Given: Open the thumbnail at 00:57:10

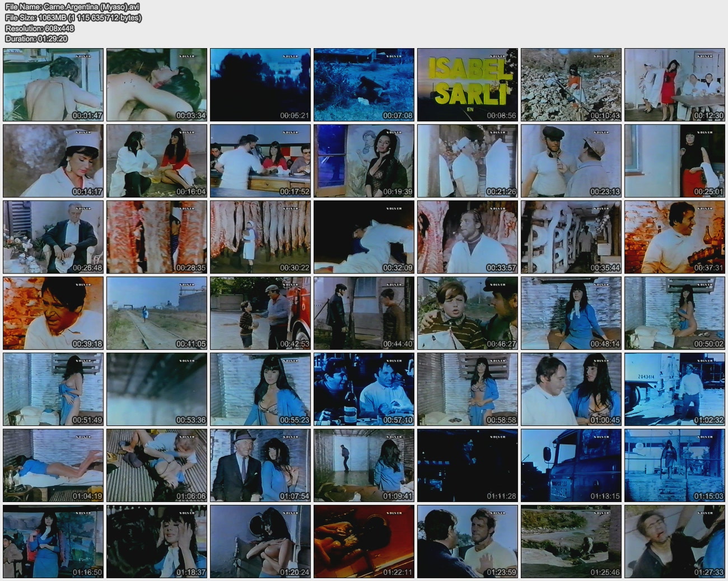Looking at the screenshot, I should pyautogui.click(x=364, y=389).
